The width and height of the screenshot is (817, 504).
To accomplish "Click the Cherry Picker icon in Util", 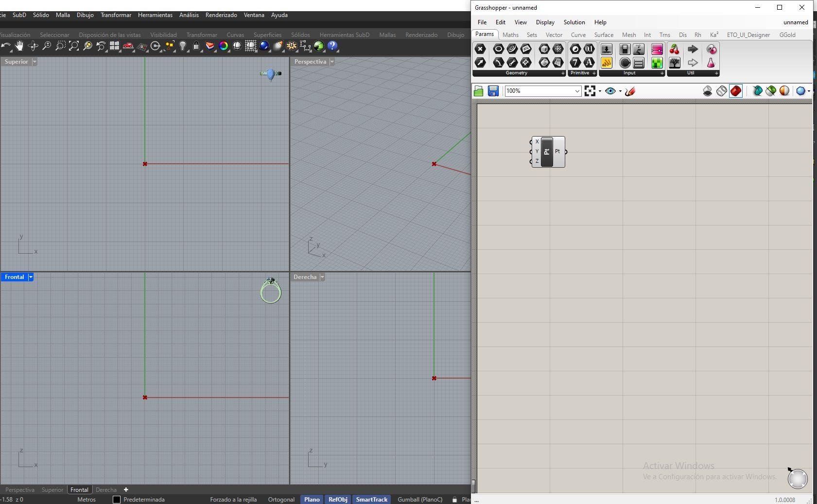I will point(675,49).
